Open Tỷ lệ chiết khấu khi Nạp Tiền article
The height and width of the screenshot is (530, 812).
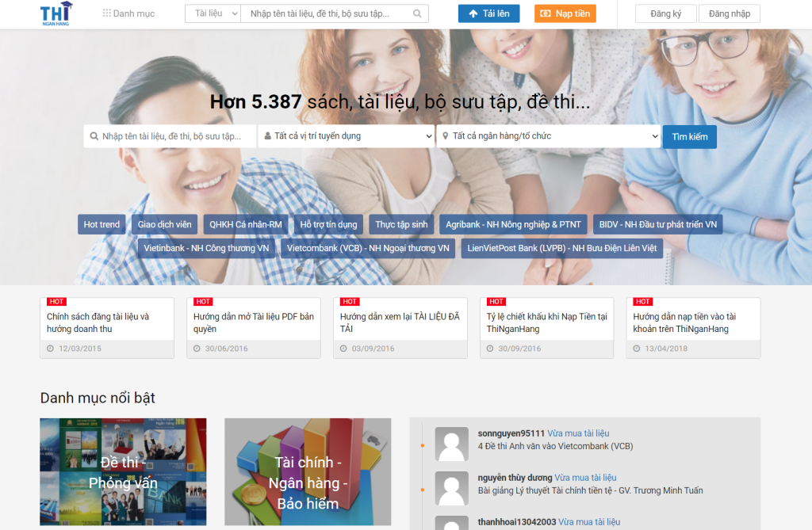point(547,322)
